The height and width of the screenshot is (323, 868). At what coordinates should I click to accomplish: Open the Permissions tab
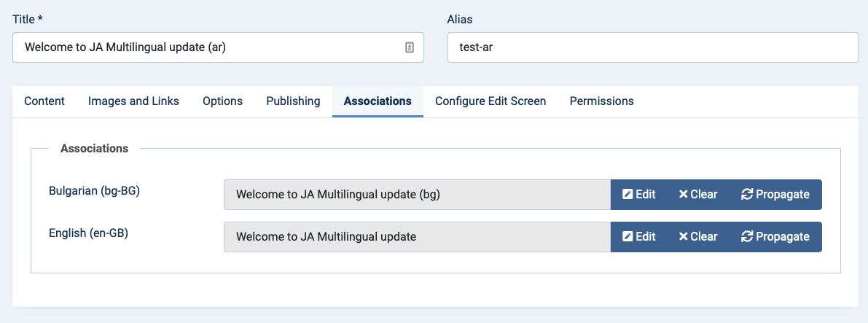click(602, 101)
